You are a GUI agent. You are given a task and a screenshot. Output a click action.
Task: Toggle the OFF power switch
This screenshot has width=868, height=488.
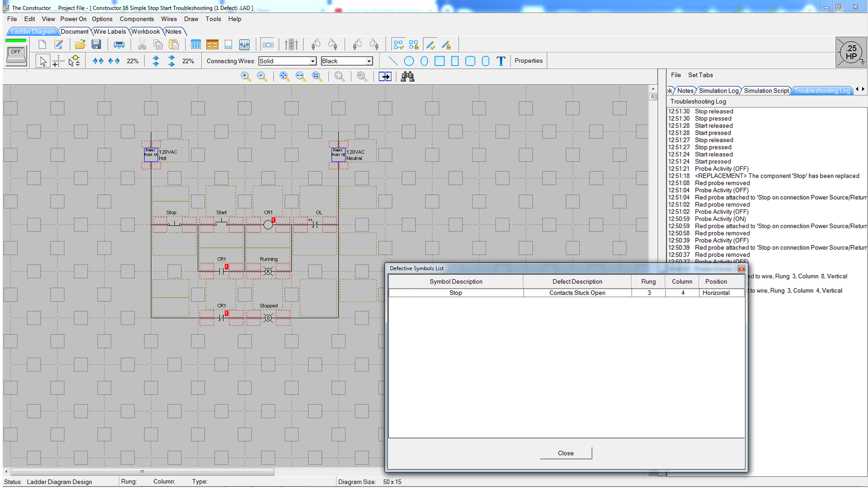click(16, 55)
